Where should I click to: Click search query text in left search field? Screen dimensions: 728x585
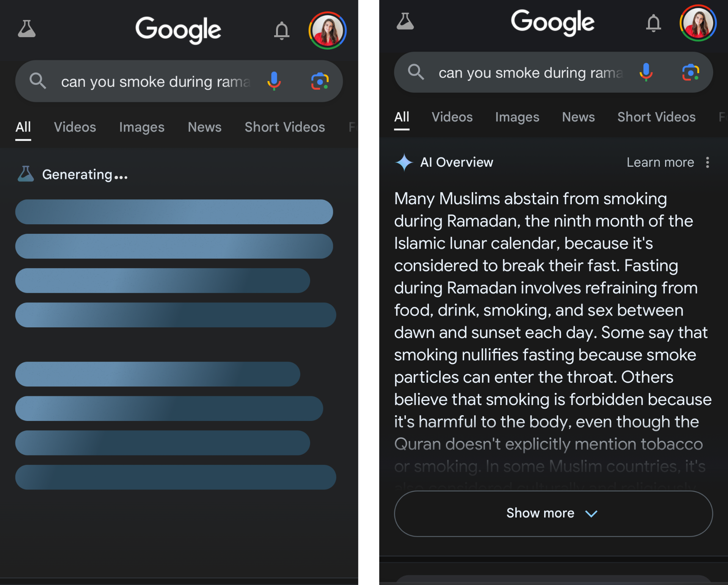(155, 81)
